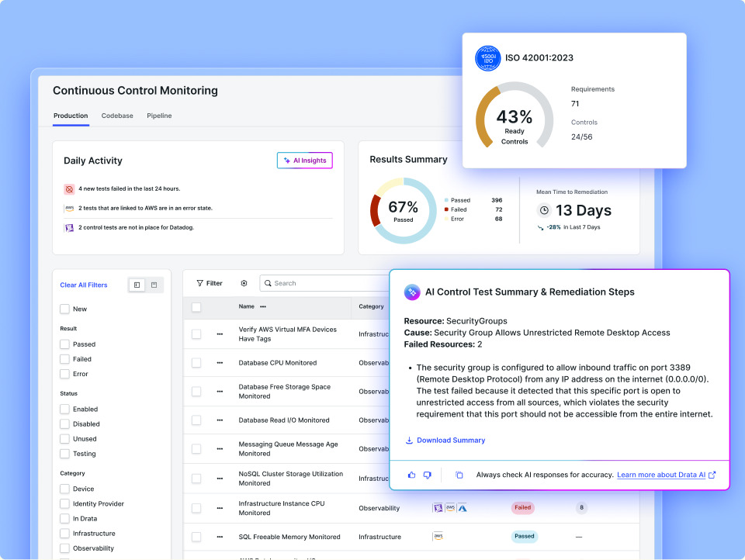Tick the Infrastructure category checkbox
Screen dimensions: 745x560
(64, 534)
